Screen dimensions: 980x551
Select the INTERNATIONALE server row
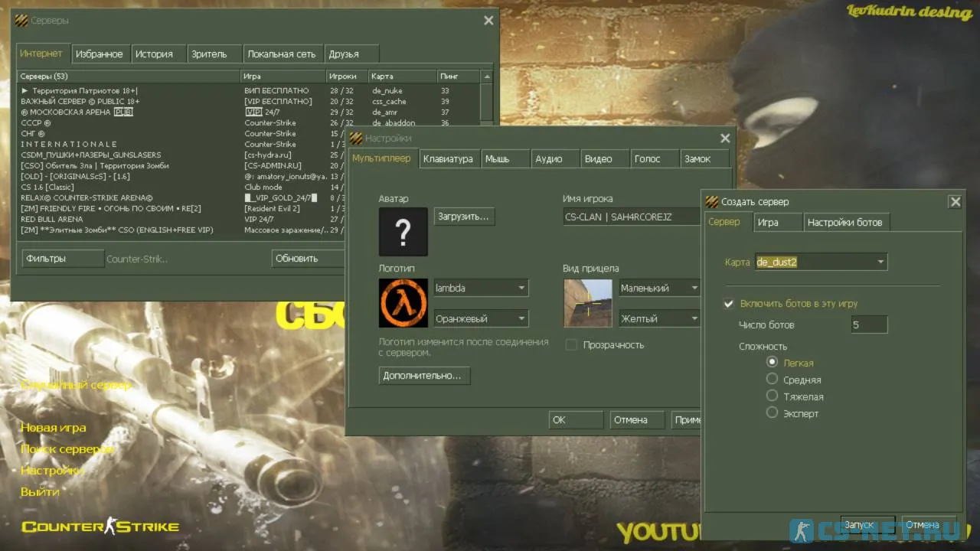click(x=183, y=144)
